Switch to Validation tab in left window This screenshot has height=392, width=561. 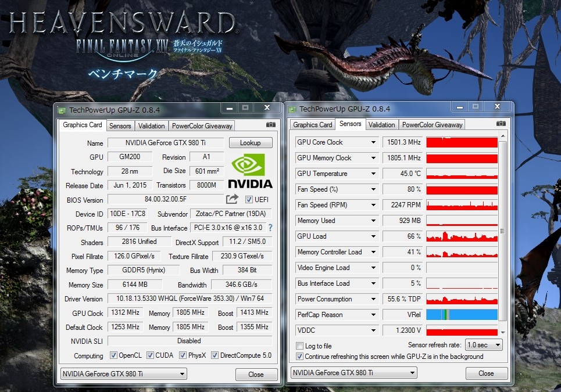tap(151, 126)
